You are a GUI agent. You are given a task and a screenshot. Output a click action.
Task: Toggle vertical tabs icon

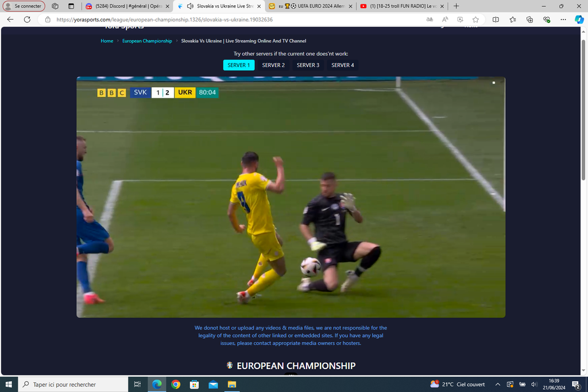tap(71, 6)
